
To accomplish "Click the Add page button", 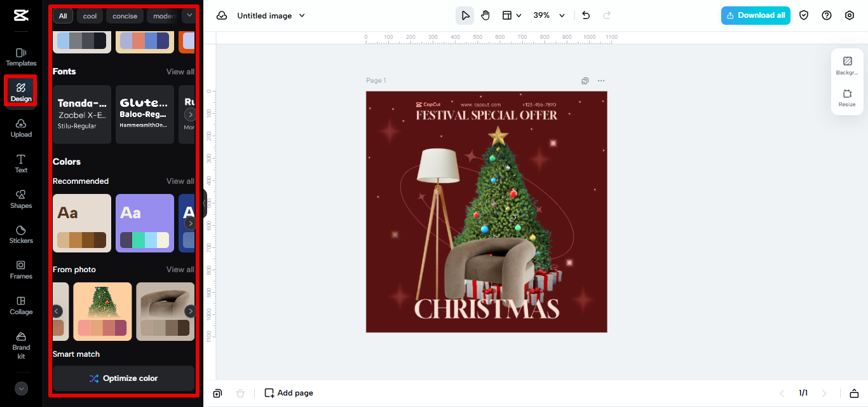I will pos(289,393).
